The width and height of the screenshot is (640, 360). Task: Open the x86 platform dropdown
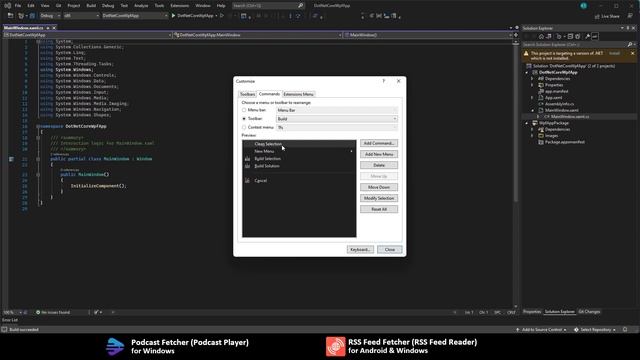(x=81, y=16)
